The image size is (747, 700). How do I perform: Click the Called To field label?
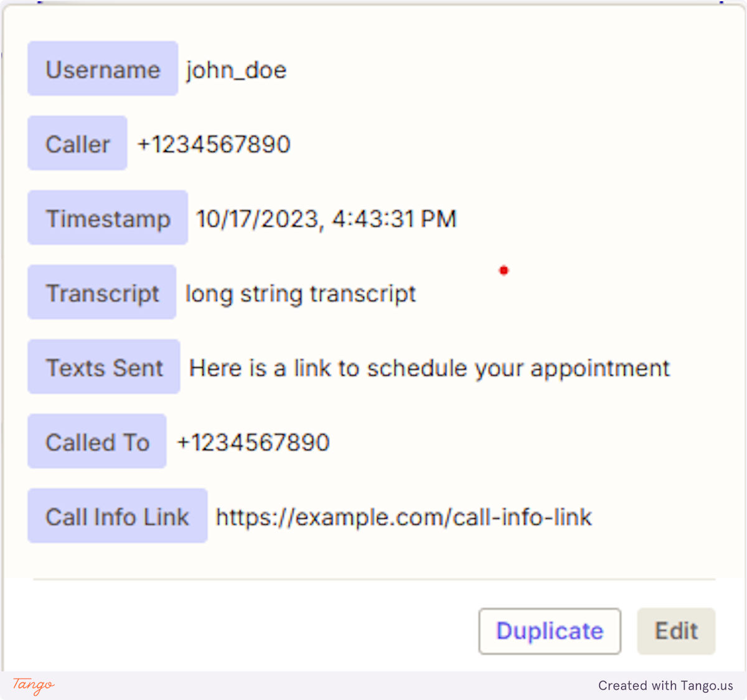coord(96,442)
